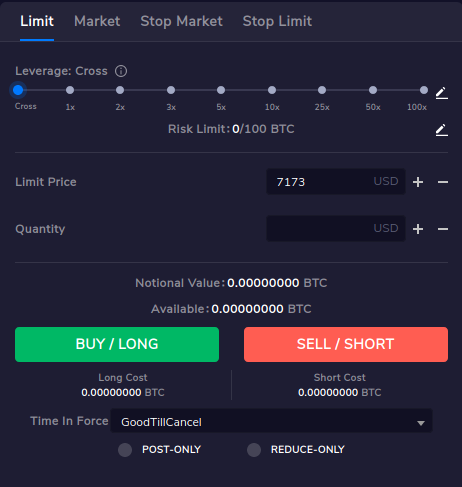Edit Risk Limit using its pencil icon
The image size is (462, 487).
click(x=442, y=130)
